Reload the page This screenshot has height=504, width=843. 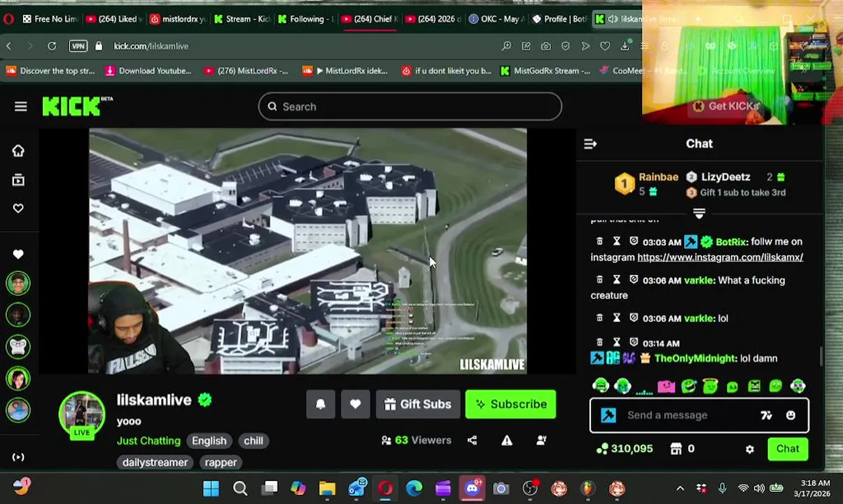click(x=52, y=46)
